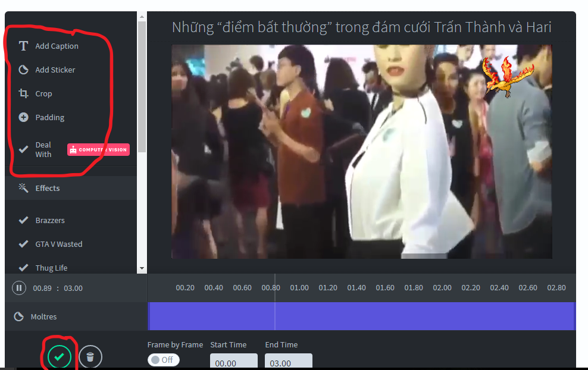Click the sidebar scrollbar thumb
Viewport: 588px width, 370px height.
click(142, 87)
